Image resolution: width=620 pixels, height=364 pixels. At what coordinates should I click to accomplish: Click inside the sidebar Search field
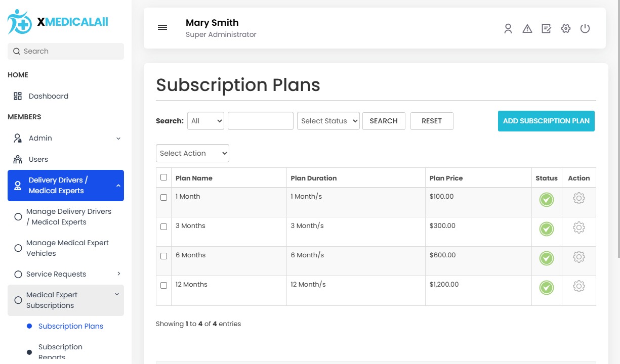(65, 51)
